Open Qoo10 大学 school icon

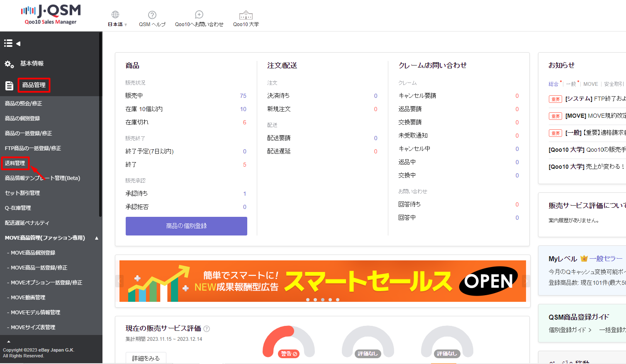point(246,15)
